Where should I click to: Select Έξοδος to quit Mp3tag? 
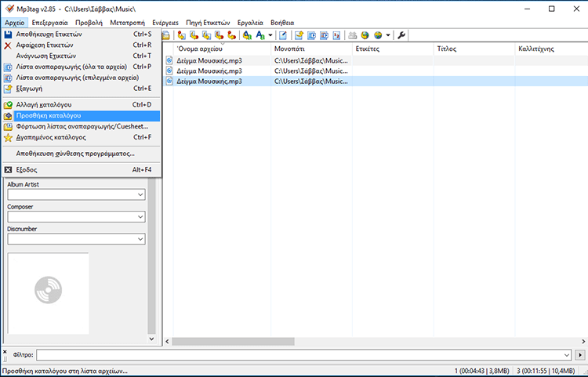(82, 170)
